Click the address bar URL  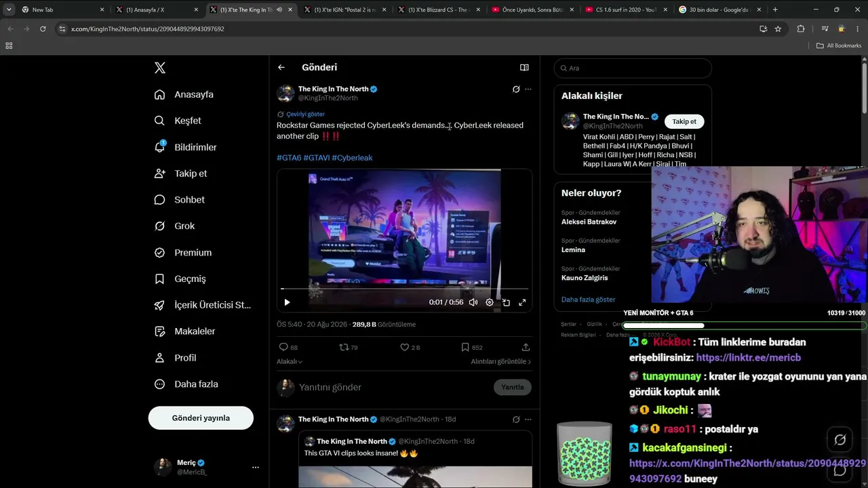tap(148, 29)
